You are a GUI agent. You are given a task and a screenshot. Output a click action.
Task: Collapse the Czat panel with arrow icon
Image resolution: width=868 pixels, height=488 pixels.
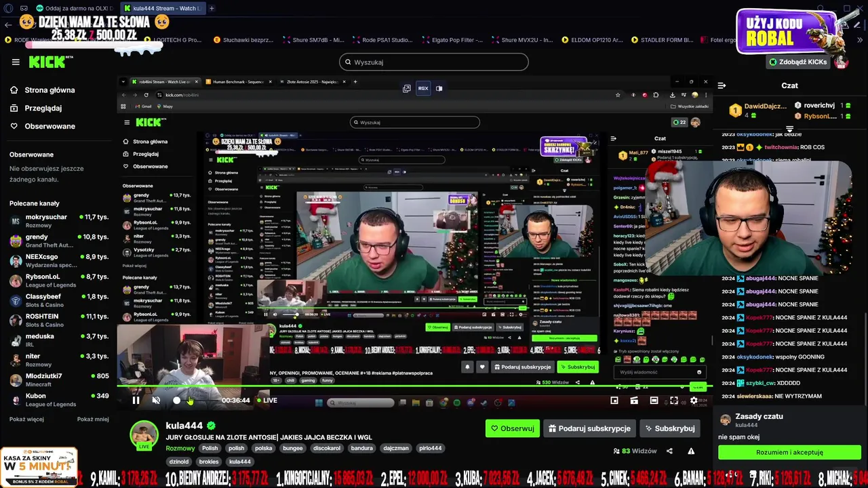tap(722, 85)
